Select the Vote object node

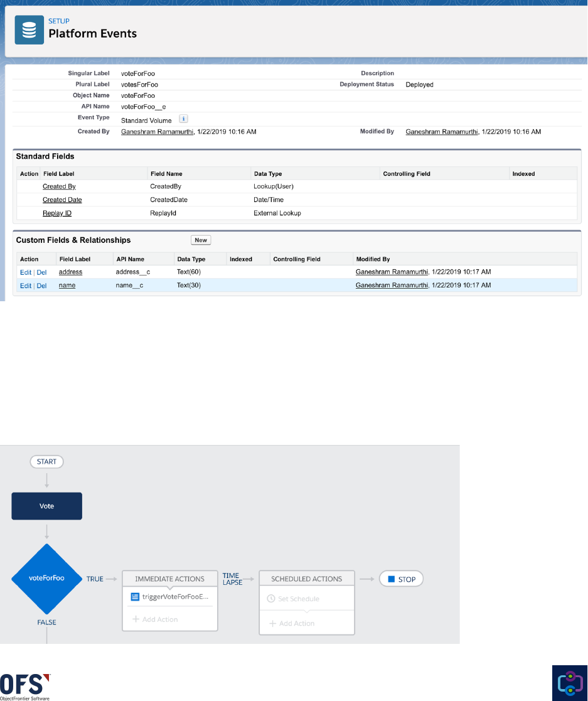pyautogui.click(x=46, y=506)
